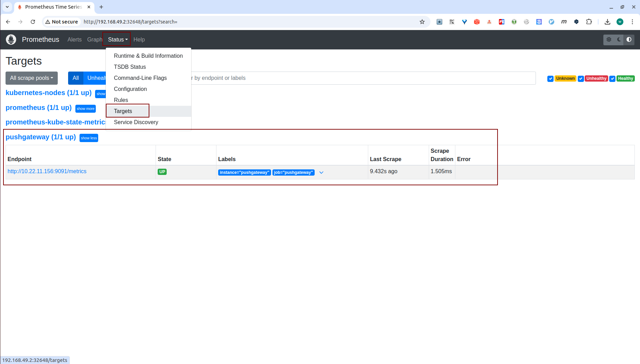This screenshot has width=640, height=364.
Task: Click the Prometheus flame logo
Action: tap(11, 39)
